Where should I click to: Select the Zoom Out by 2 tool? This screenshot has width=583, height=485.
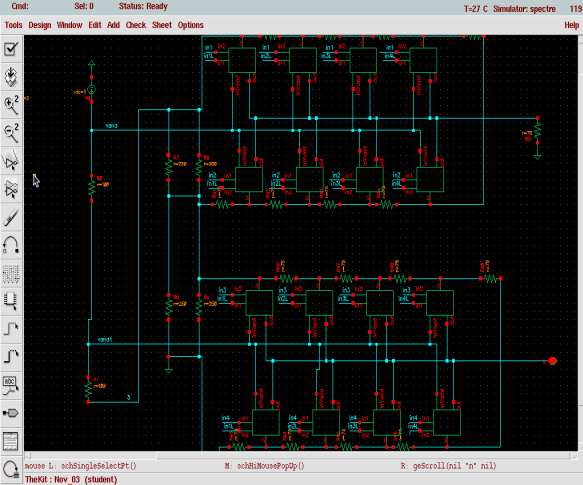tap(11, 133)
